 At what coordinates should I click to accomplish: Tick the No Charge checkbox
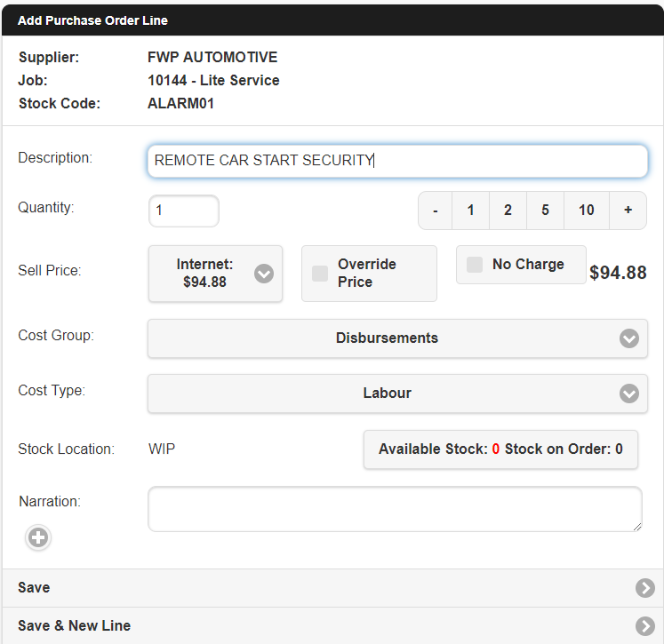click(475, 265)
